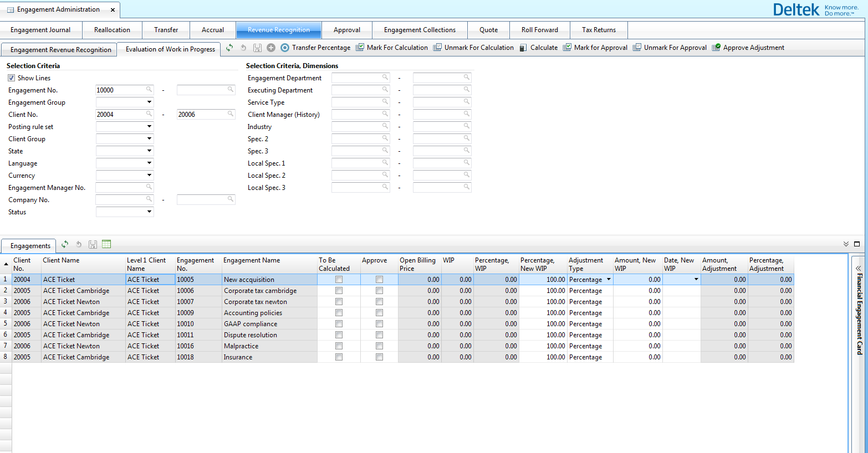Screen dimensions: 868x453
Task: Click the Approve Adjustment icon
Action: coord(716,48)
